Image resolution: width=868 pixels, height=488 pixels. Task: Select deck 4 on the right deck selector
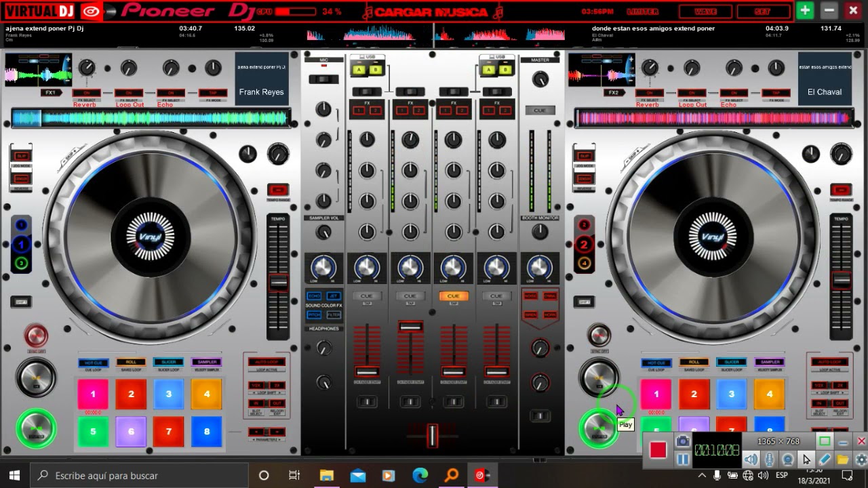point(584,263)
